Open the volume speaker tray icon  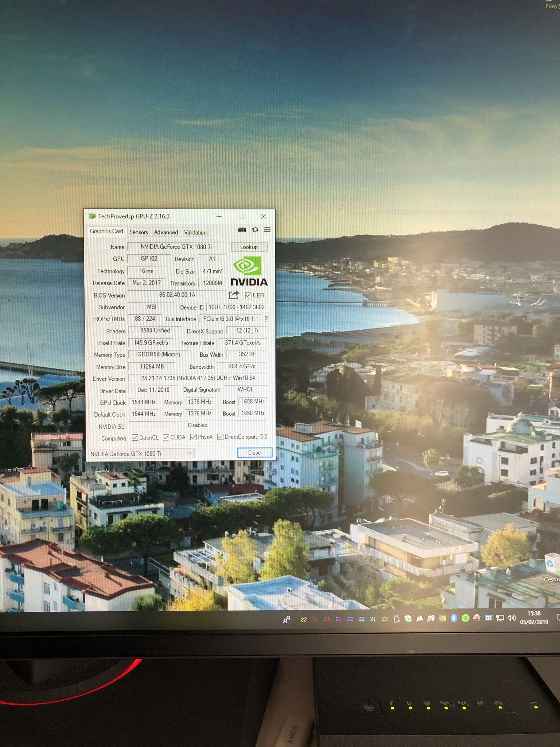(512, 618)
